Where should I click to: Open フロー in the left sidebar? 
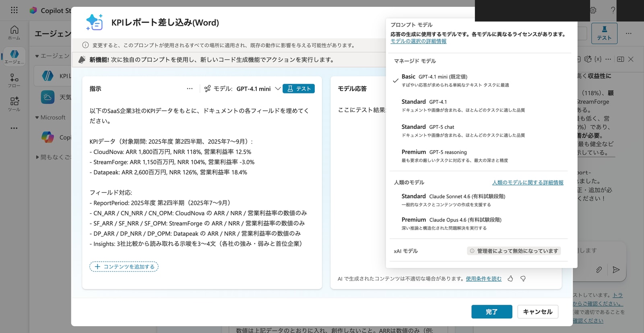tap(14, 81)
